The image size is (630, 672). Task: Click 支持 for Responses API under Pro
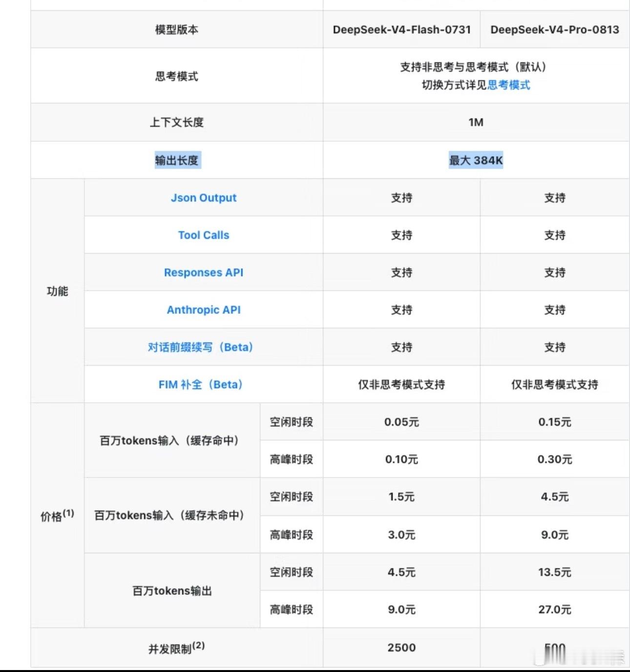coord(555,273)
